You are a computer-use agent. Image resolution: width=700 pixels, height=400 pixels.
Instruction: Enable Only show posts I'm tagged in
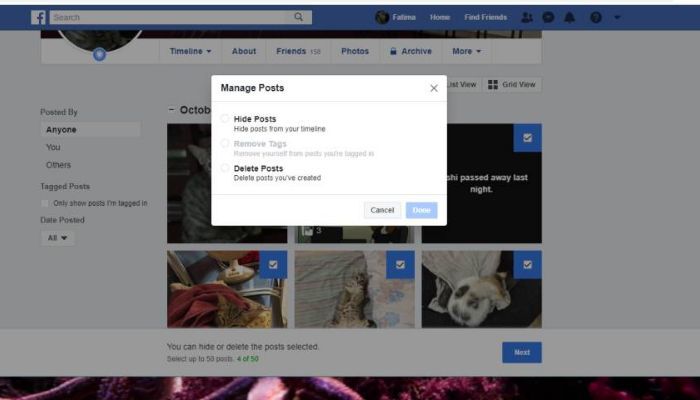[45, 203]
